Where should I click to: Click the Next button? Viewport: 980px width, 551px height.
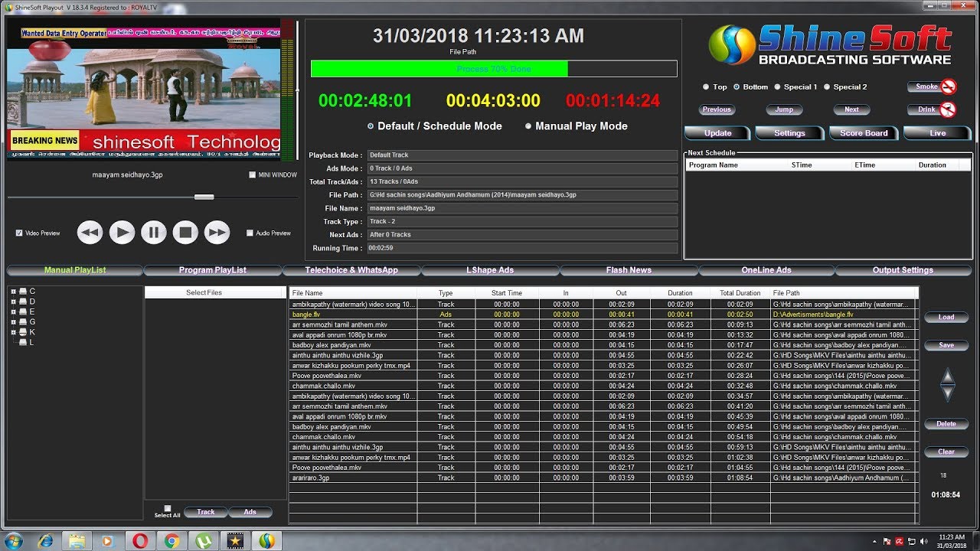[x=851, y=109]
